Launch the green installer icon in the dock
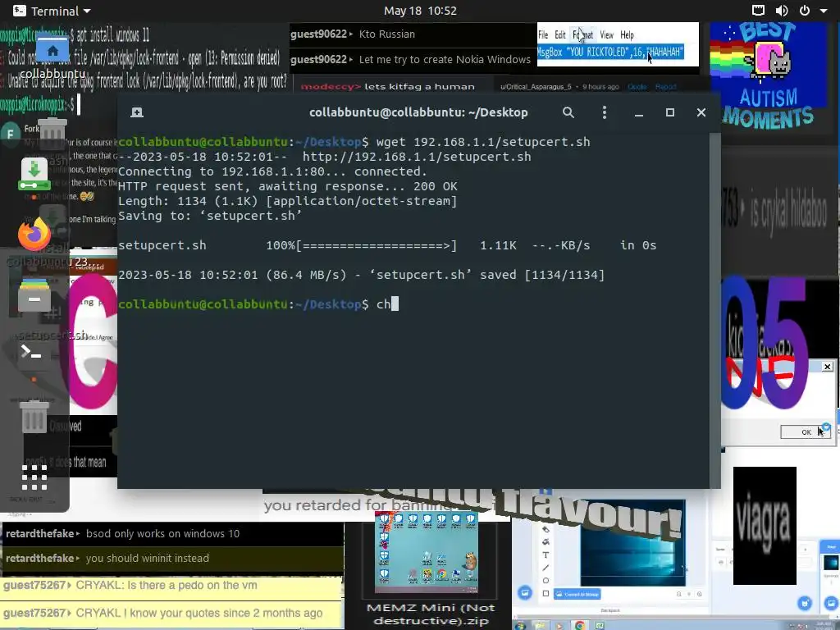The image size is (840, 630). coord(34,174)
